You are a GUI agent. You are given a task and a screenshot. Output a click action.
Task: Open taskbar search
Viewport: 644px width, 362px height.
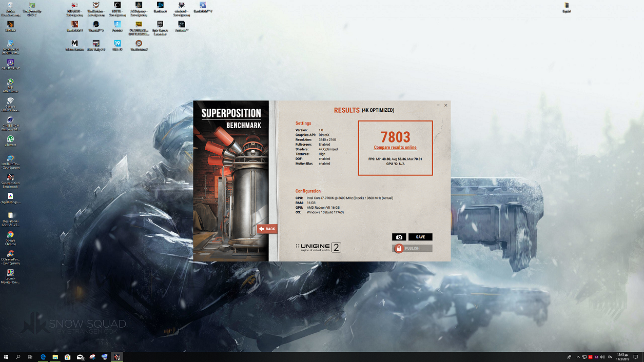pyautogui.click(x=18, y=357)
